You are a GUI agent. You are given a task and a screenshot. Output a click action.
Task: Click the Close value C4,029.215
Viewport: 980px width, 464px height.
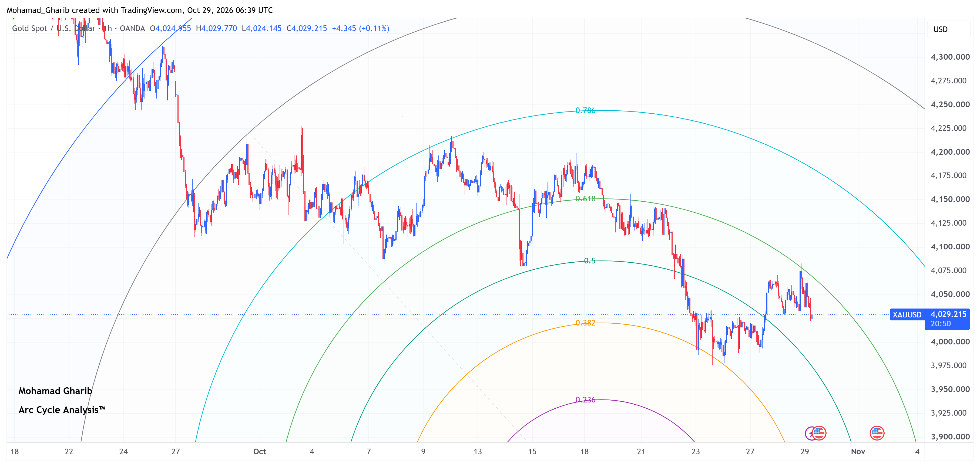pos(307,29)
